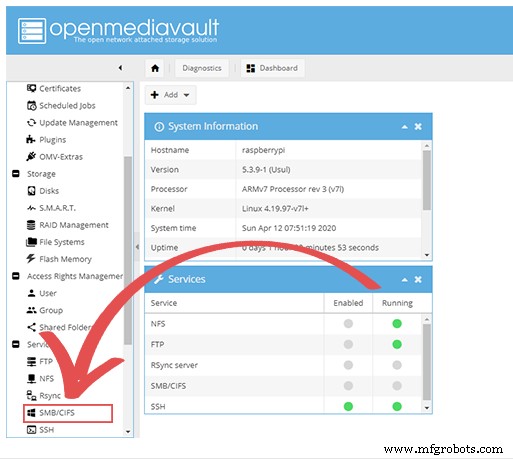Click the Services panel scrollbar thumb
The width and height of the screenshot is (513, 459).
tap(427, 362)
